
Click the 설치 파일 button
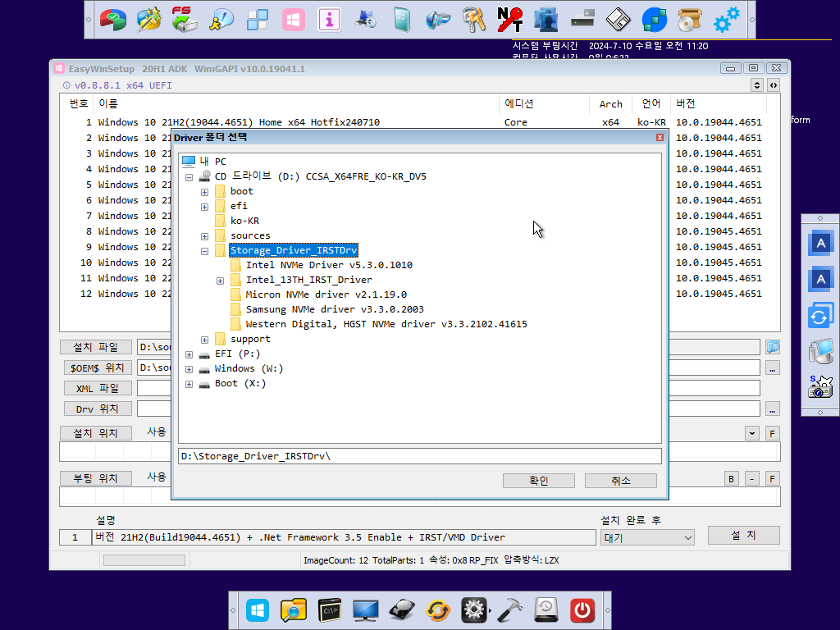coord(96,347)
